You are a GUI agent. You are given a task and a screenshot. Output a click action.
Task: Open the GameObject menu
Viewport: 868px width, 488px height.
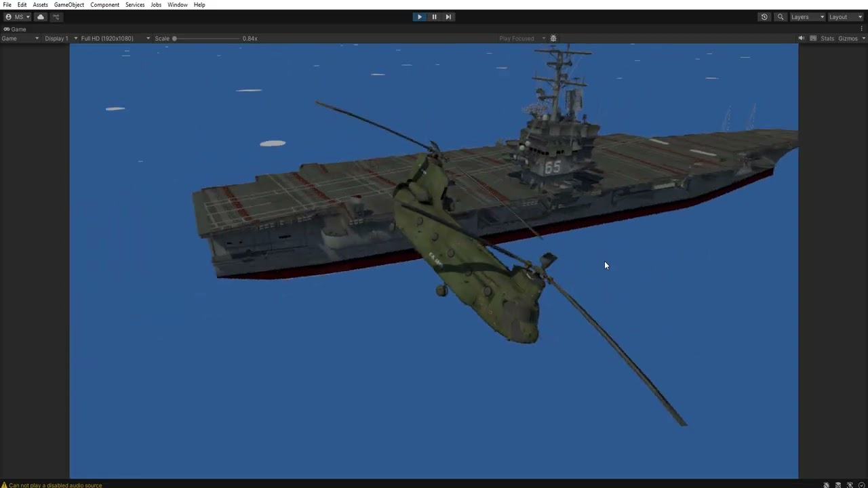click(69, 5)
